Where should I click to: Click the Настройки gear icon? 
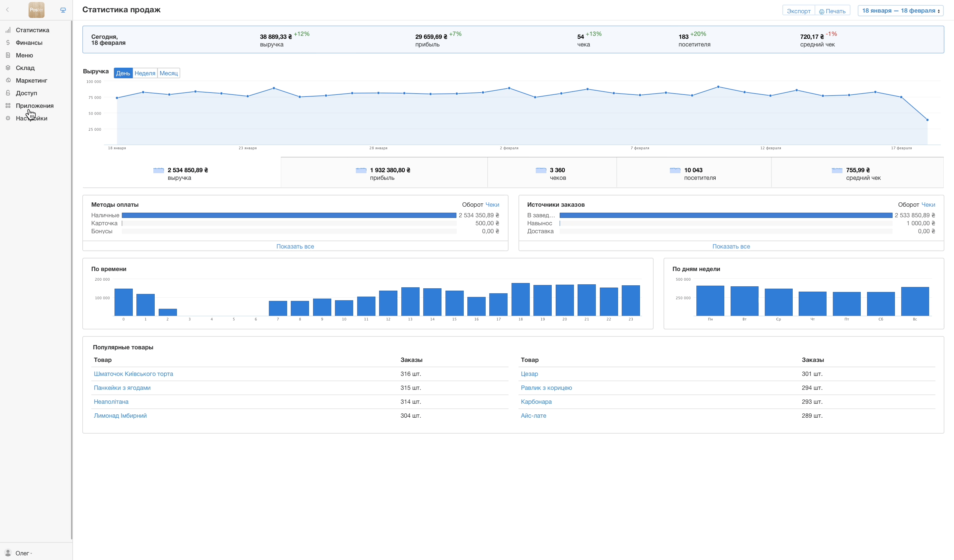tap(8, 118)
